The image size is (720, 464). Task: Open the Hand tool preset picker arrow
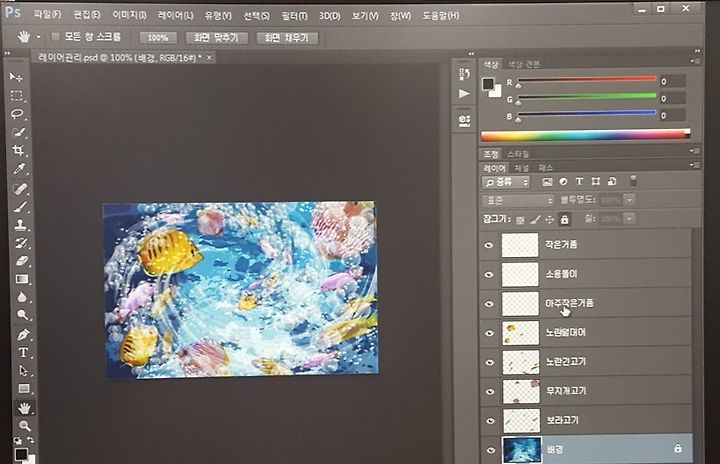click(x=38, y=37)
